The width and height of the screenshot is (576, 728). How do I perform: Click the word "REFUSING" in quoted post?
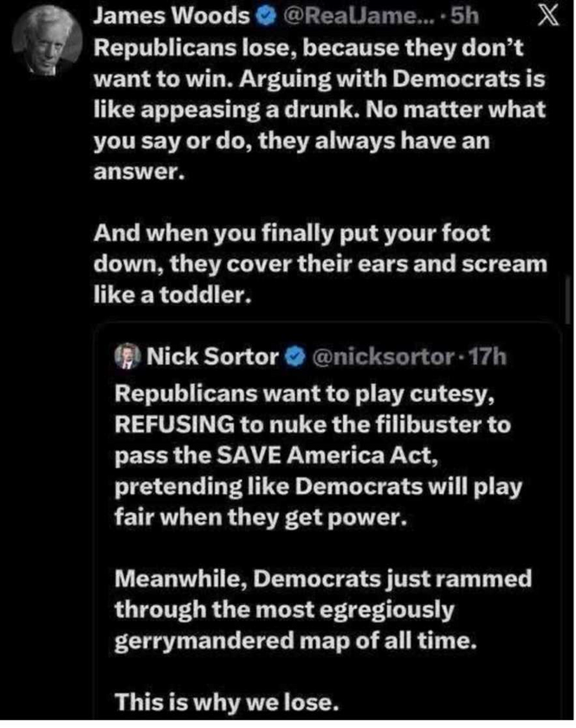point(173,424)
